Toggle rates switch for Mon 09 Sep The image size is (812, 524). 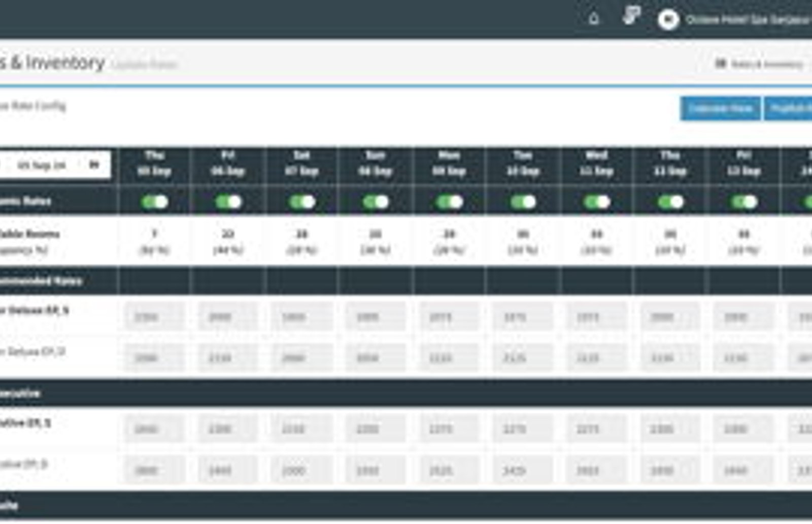point(449,202)
